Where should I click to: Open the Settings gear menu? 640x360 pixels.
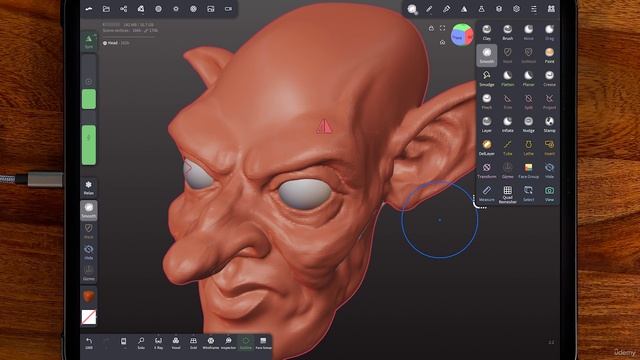click(516, 9)
